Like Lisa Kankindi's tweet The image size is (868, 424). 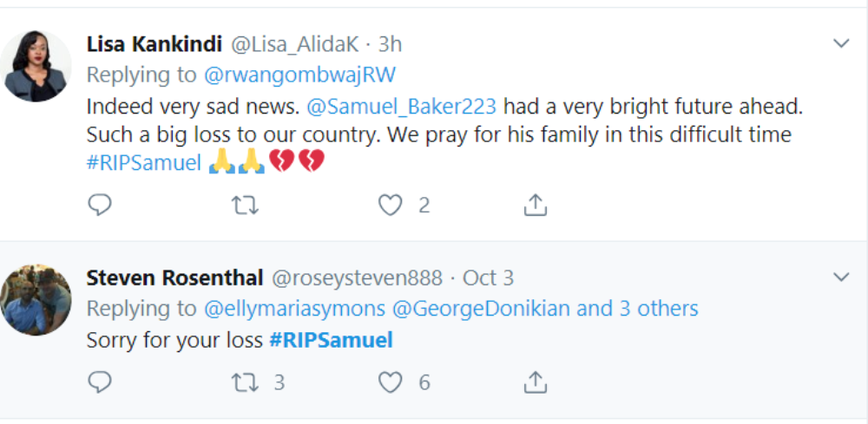tap(391, 205)
